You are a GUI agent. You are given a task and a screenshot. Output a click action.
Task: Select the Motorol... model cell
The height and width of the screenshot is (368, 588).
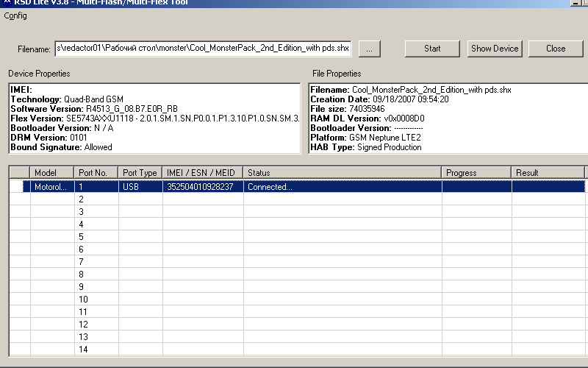pos(51,187)
